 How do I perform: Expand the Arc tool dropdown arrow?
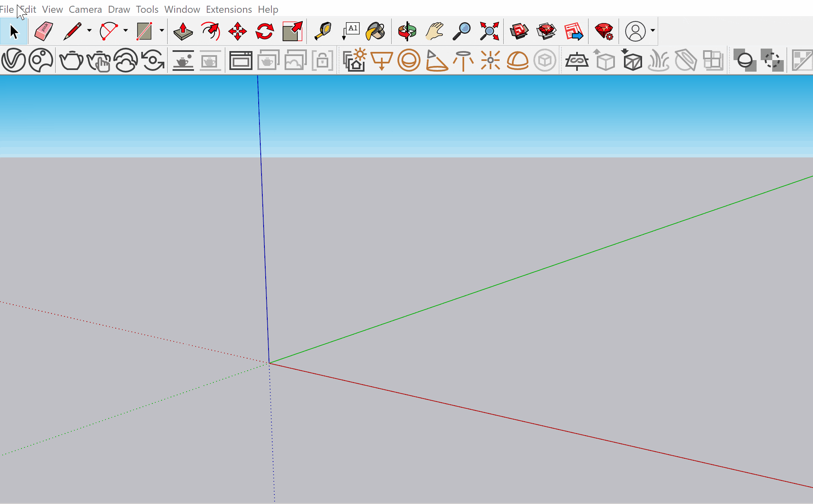tap(125, 30)
